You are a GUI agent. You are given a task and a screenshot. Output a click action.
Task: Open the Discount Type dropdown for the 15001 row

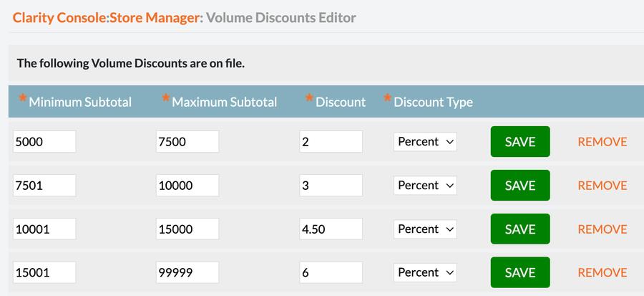[426, 273]
